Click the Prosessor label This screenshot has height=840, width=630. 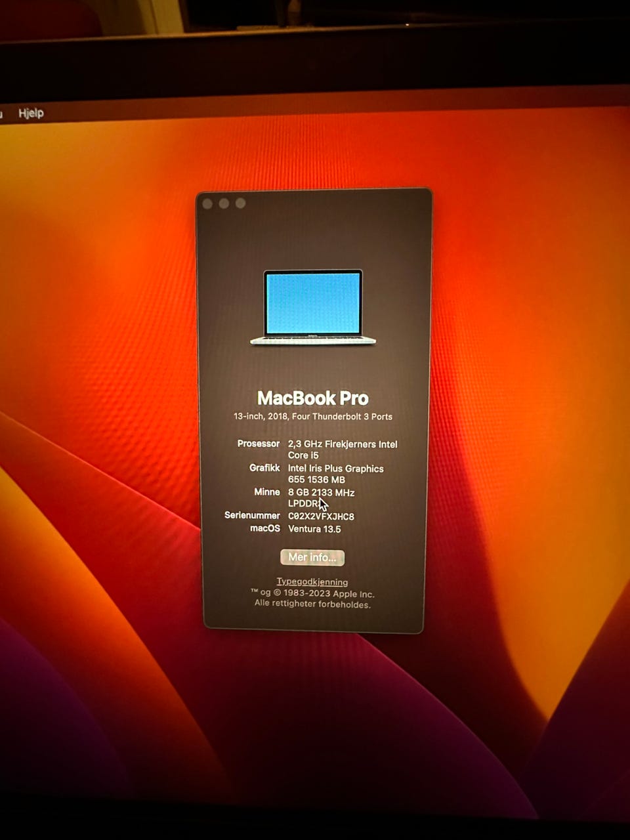pos(259,444)
